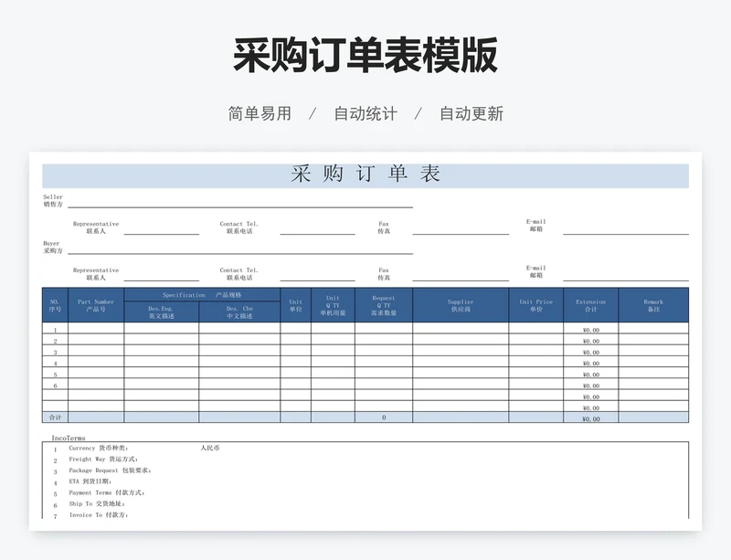731x560 pixels.
Task: Select the 自动统计 subtitle text
Action: pyautogui.click(x=365, y=113)
